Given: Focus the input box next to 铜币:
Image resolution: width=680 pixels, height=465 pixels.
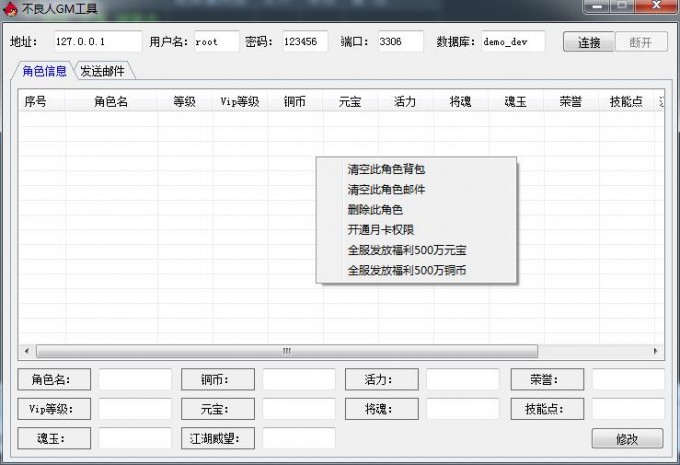Looking at the screenshot, I should click(x=299, y=380).
